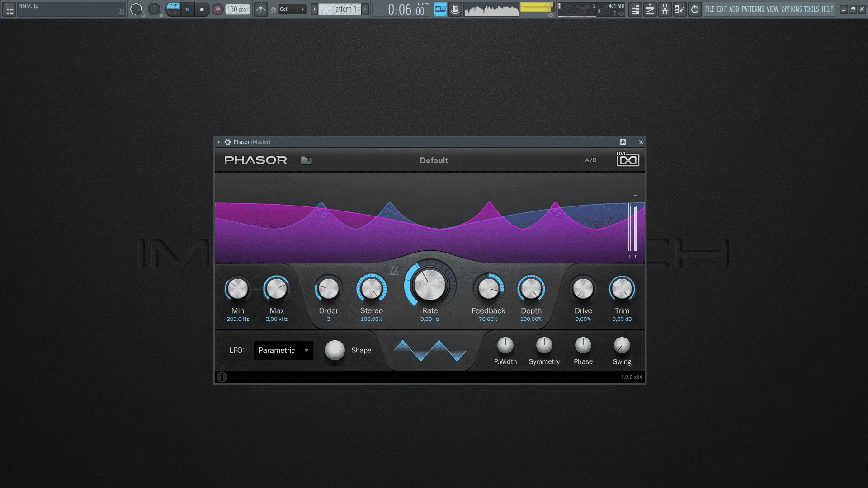Click the Phase knob

(583, 345)
